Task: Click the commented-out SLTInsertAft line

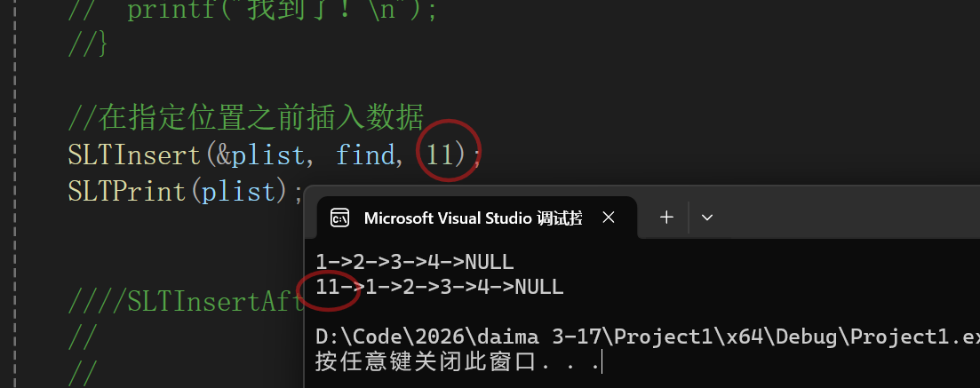Action: (186, 303)
